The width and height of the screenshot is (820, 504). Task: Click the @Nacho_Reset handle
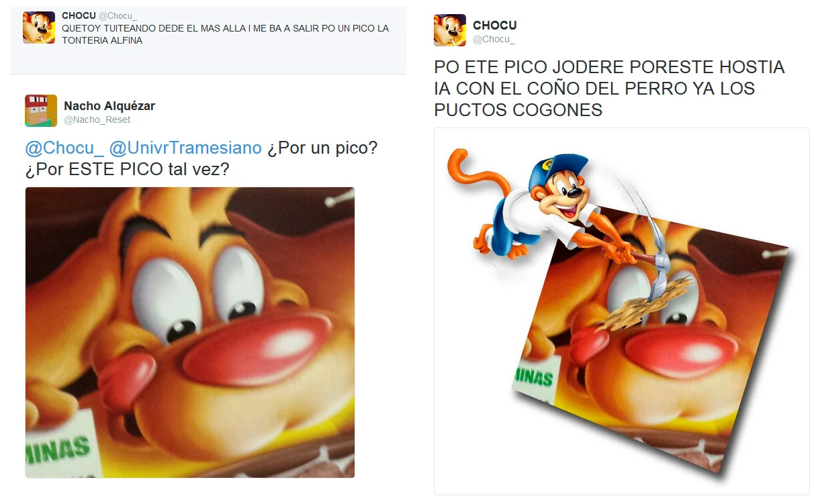[97, 120]
